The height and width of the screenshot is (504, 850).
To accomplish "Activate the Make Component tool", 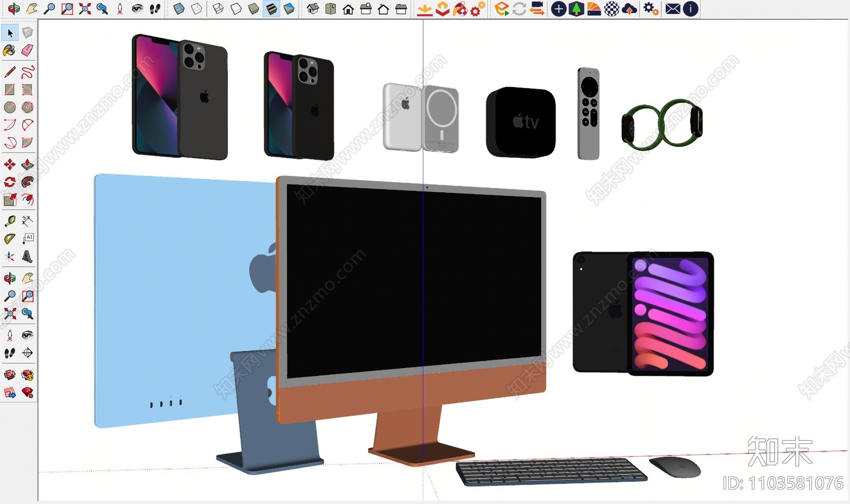I will (28, 33).
